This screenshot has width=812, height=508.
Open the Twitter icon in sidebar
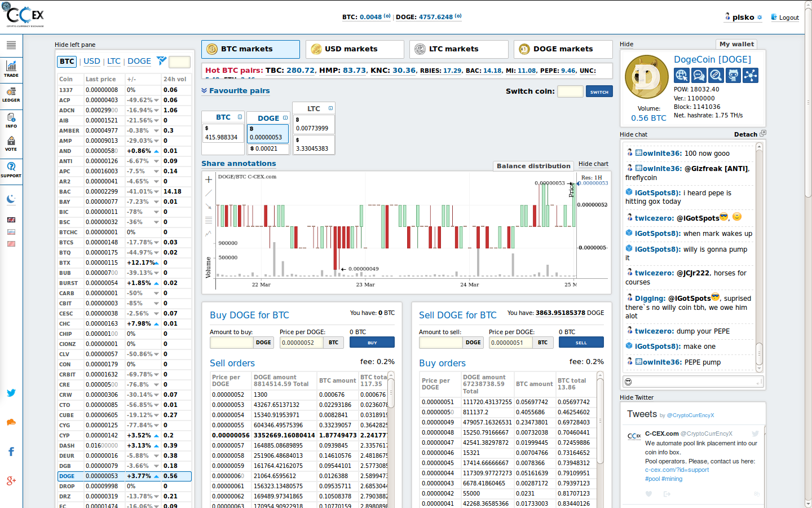click(11, 393)
